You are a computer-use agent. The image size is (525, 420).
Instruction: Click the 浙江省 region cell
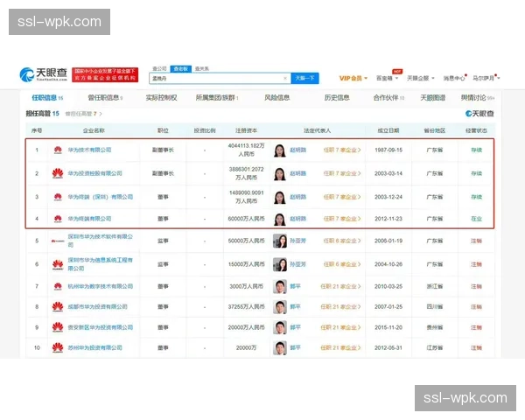tap(435, 286)
